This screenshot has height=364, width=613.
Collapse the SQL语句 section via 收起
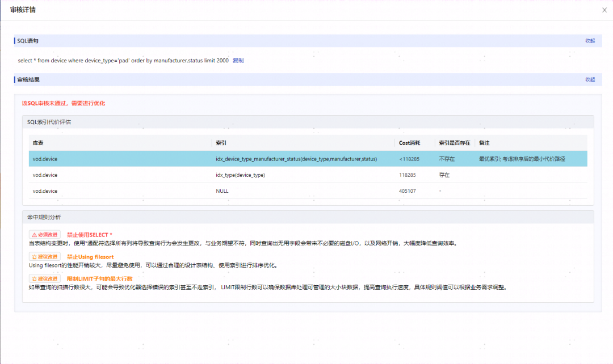tap(590, 41)
